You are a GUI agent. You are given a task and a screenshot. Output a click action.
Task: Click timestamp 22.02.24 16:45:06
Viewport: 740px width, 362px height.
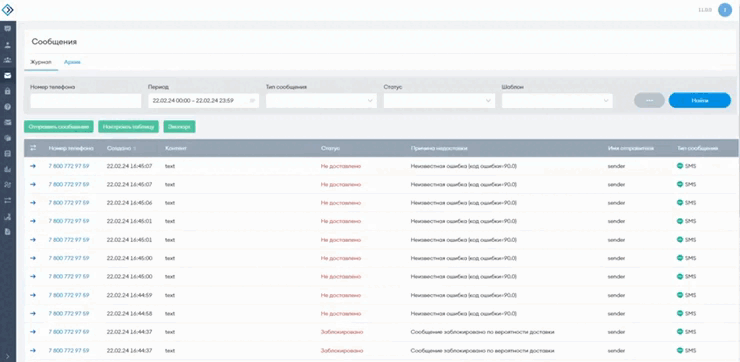(129, 202)
